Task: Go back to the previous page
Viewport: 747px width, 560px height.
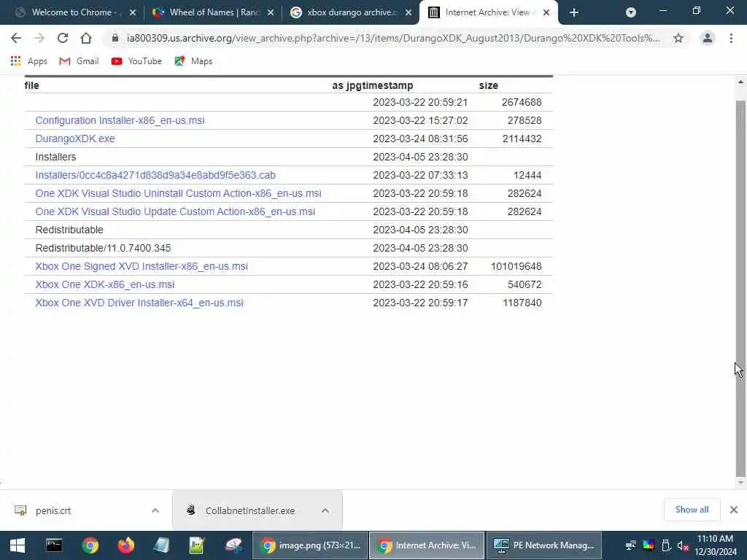Action: pos(16,38)
